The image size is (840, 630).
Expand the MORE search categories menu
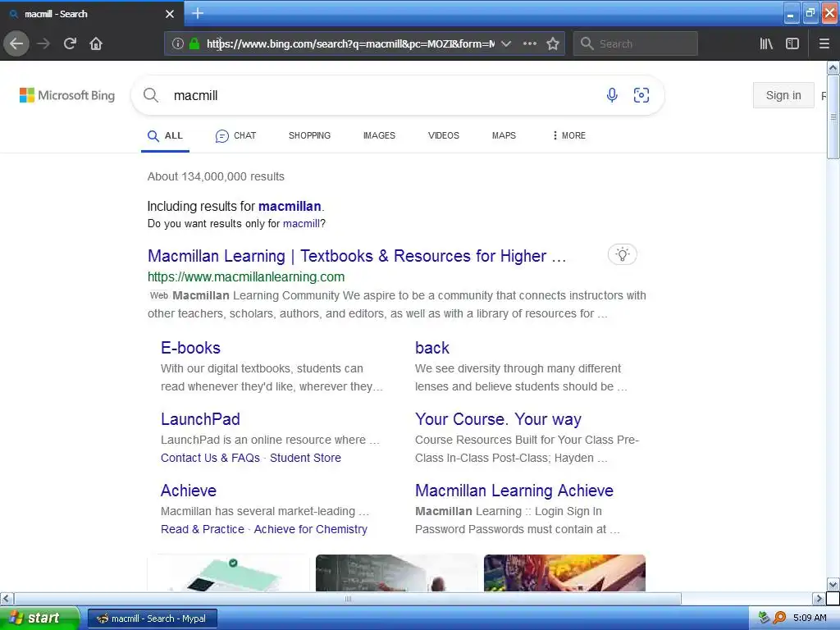569,135
